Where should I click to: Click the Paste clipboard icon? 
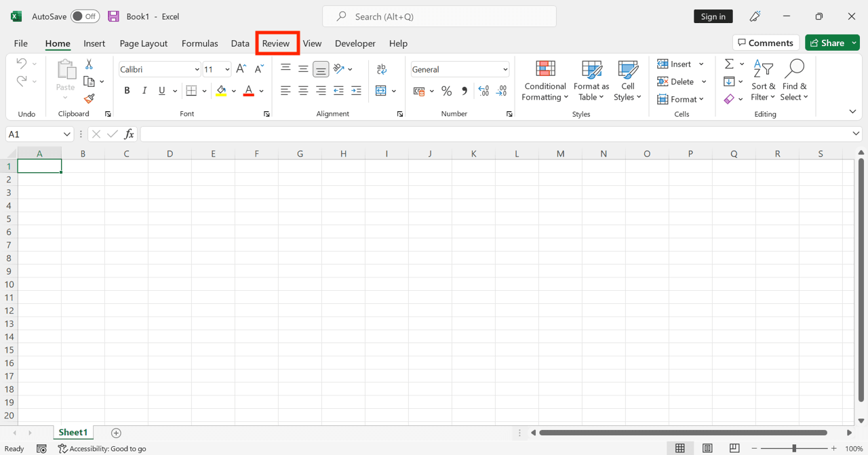coord(66,69)
